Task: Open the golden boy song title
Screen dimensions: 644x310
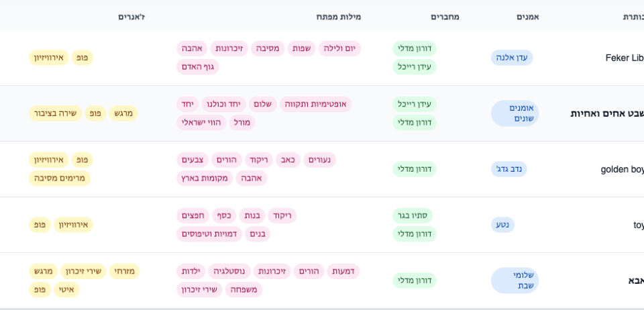Action: point(622,169)
